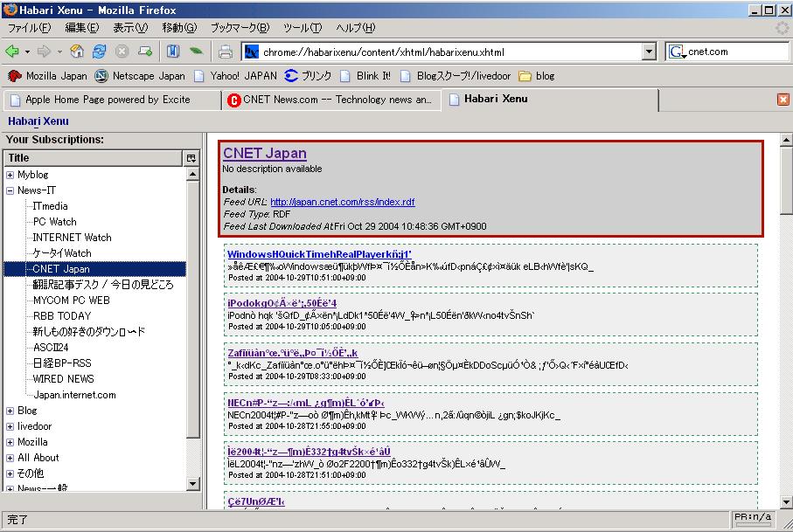The height and width of the screenshot is (532, 793).
Task: Click the Print icon
Action: click(x=225, y=52)
